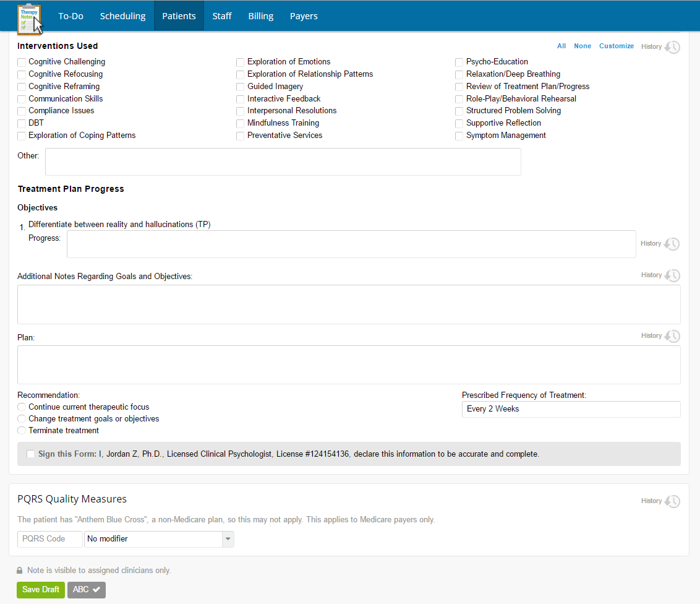Image resolution: width=700 pixels, height=604 pixels.
Task: Tick the Sign this Form checkbox
Action: [30, 454]
